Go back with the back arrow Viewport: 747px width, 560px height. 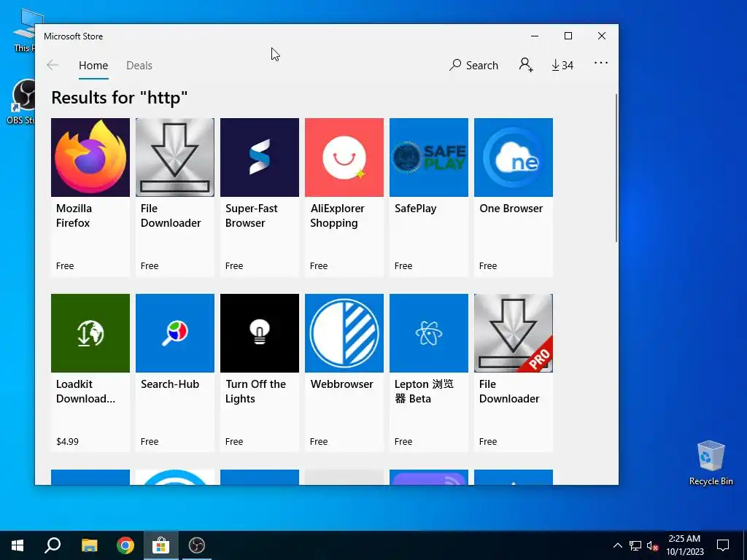coord(53,65)
